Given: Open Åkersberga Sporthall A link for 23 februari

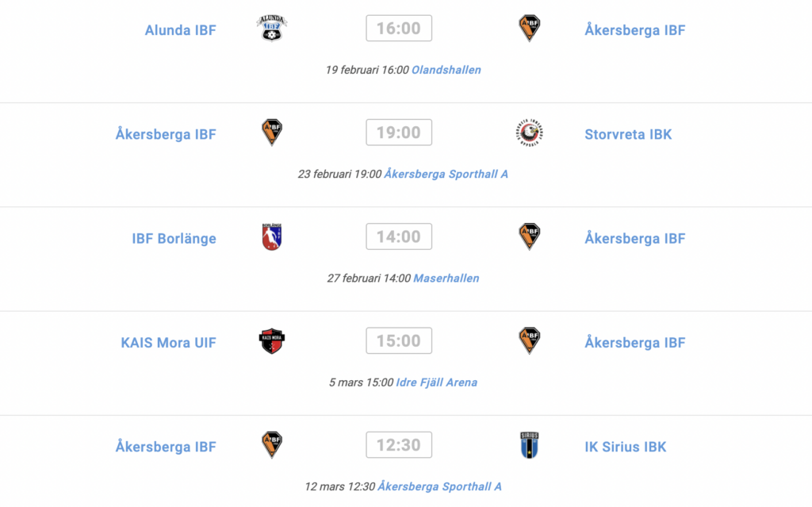Looking at the screenshot, I should 446,175.
